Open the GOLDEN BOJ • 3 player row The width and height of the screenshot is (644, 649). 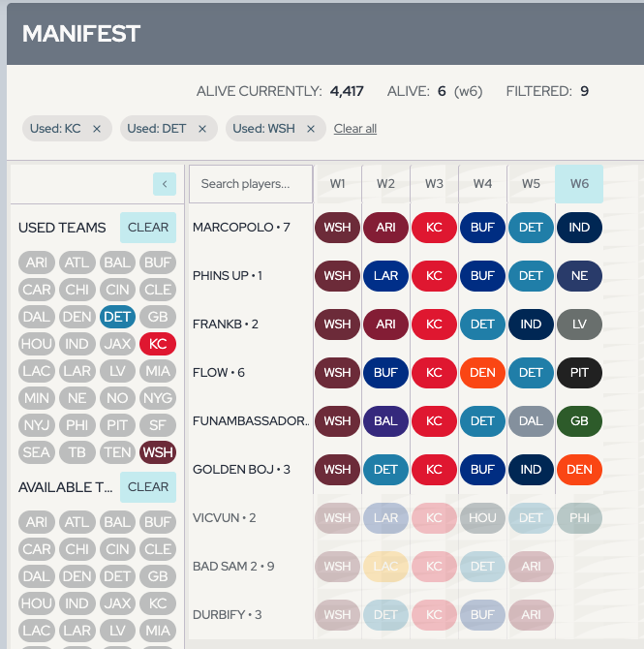point(241,470)
